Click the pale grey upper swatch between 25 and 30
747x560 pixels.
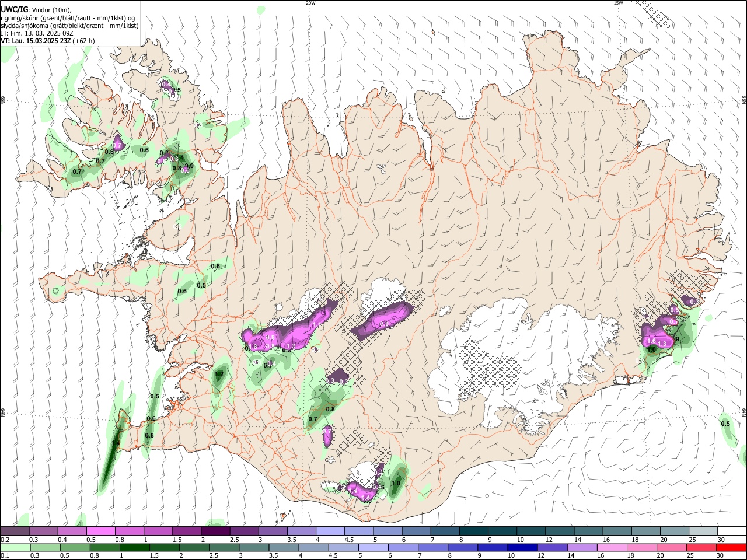click(703, 531)
